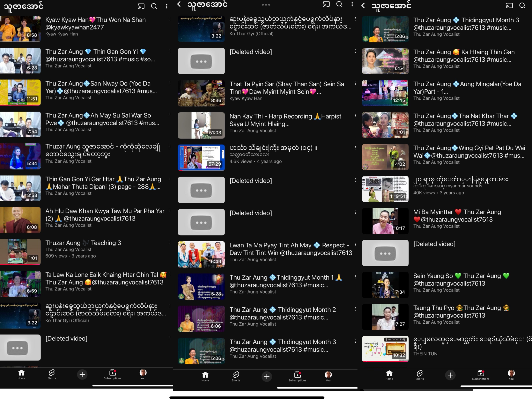Click the 1:19:51 cassette thumbnail
The height and width of the screenshot is (399, 532).
click(x=385, y=189)
